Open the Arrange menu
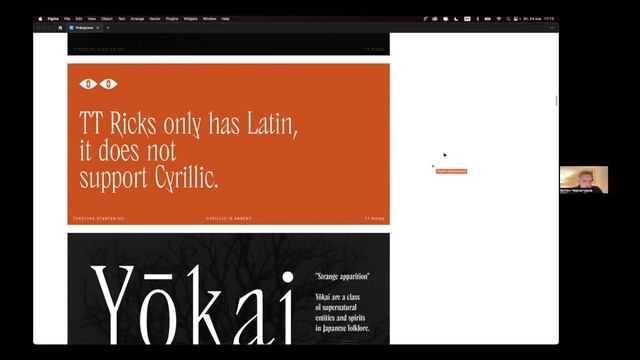The width and height of the screenshot is (640, 360). (x=137, y=19)
